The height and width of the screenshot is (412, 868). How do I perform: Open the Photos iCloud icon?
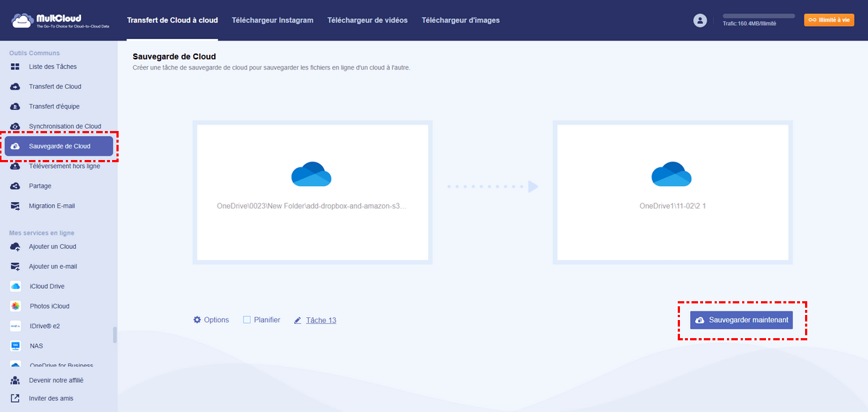(x=15, y=306)
